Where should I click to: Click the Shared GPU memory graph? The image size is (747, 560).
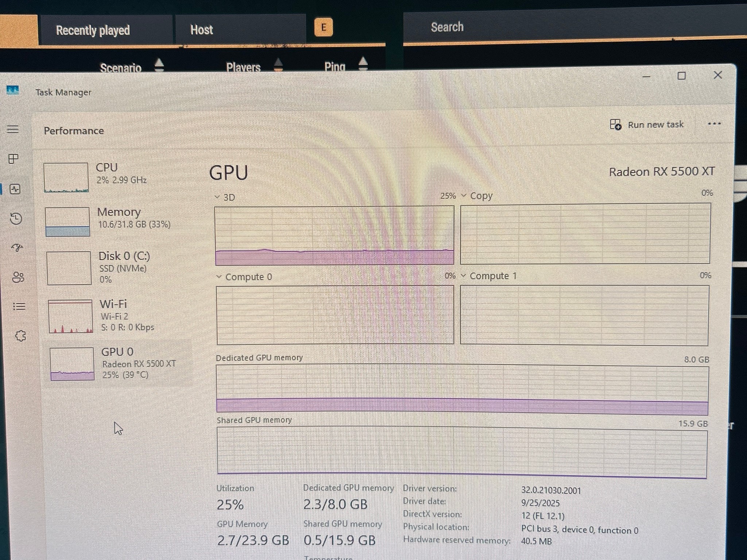coord(462,452)
